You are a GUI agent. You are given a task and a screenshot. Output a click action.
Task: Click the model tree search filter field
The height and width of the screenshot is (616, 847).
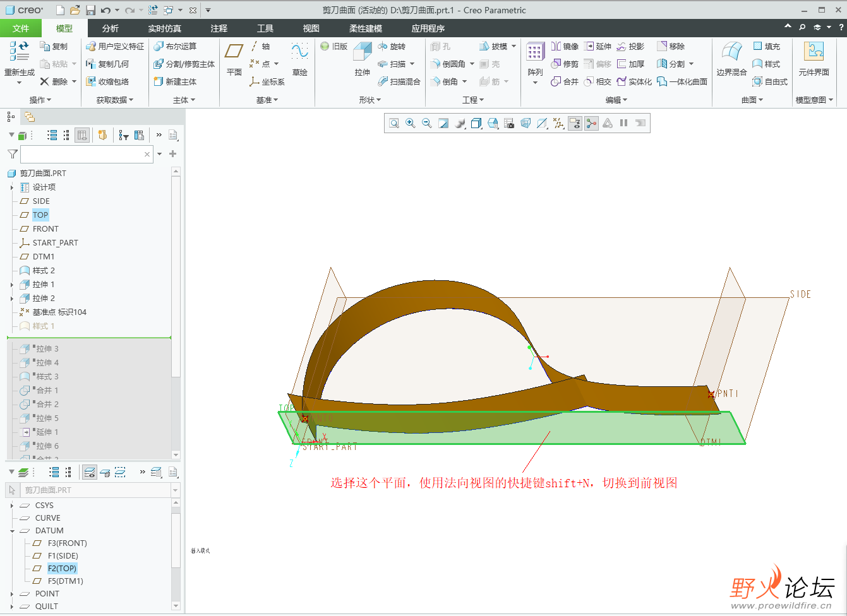click(87, 154)
